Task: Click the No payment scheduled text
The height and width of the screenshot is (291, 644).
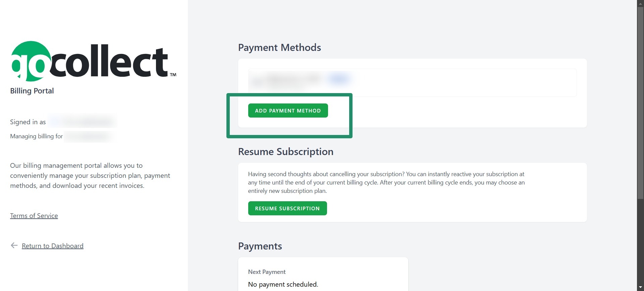Action: (283, 284)
